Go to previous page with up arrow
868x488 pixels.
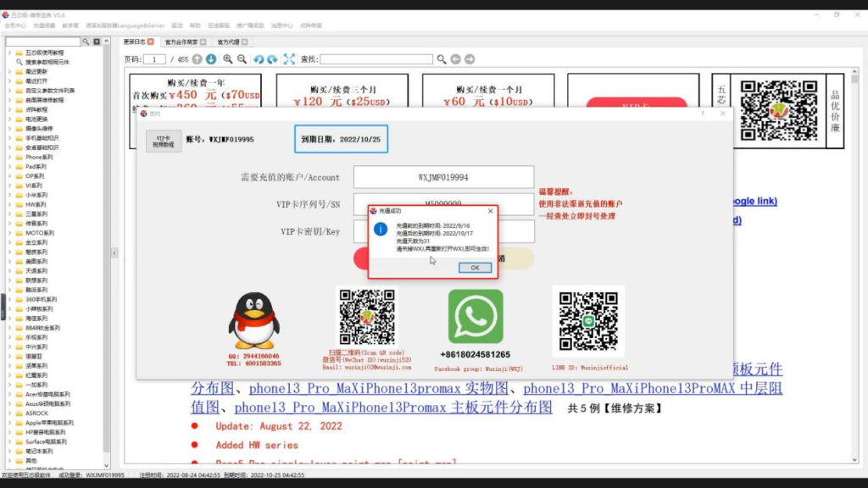point(197,59)
